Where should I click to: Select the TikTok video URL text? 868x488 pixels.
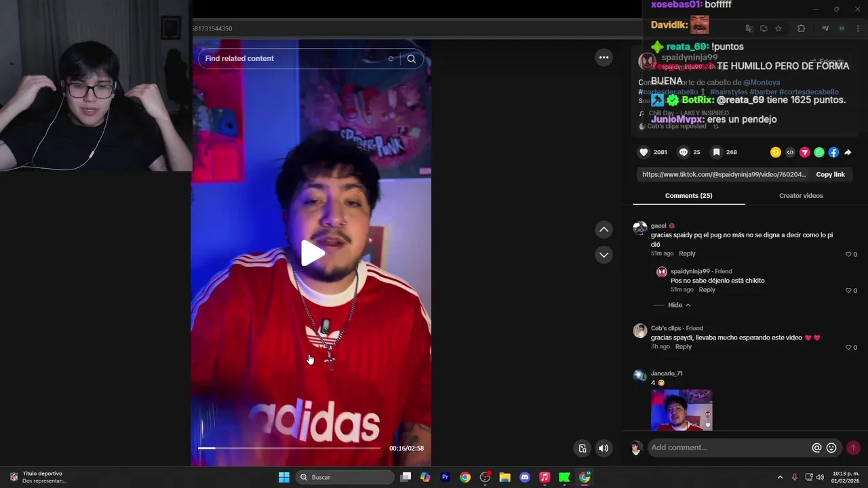(x=724, y=175)
